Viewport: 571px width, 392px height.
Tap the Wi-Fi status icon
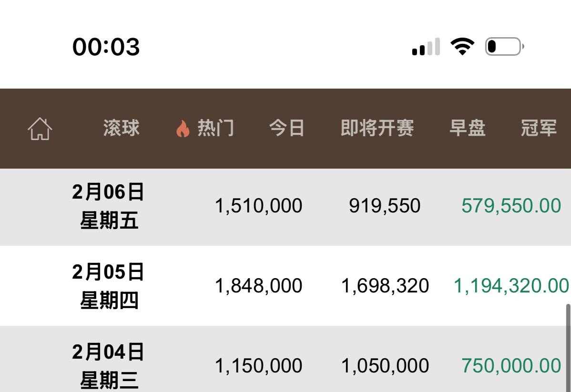(x=462, y=47)
